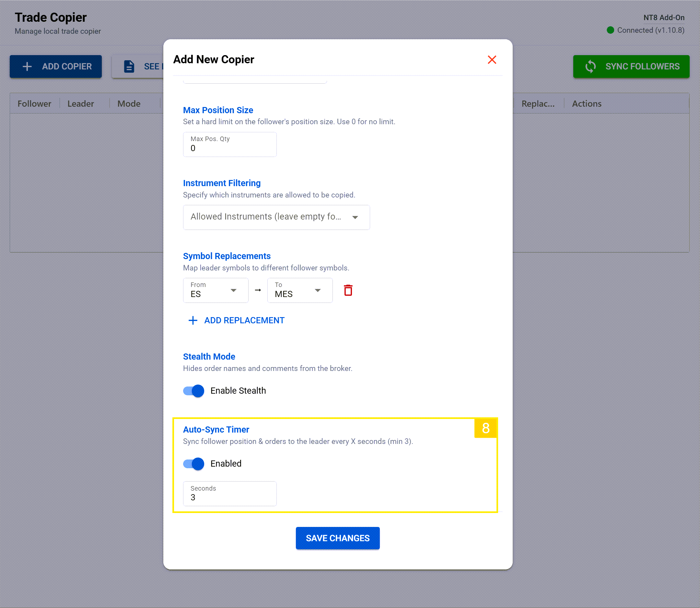Click the document icon on the See button
Screen dimensions: 700x608
(129, 66)
